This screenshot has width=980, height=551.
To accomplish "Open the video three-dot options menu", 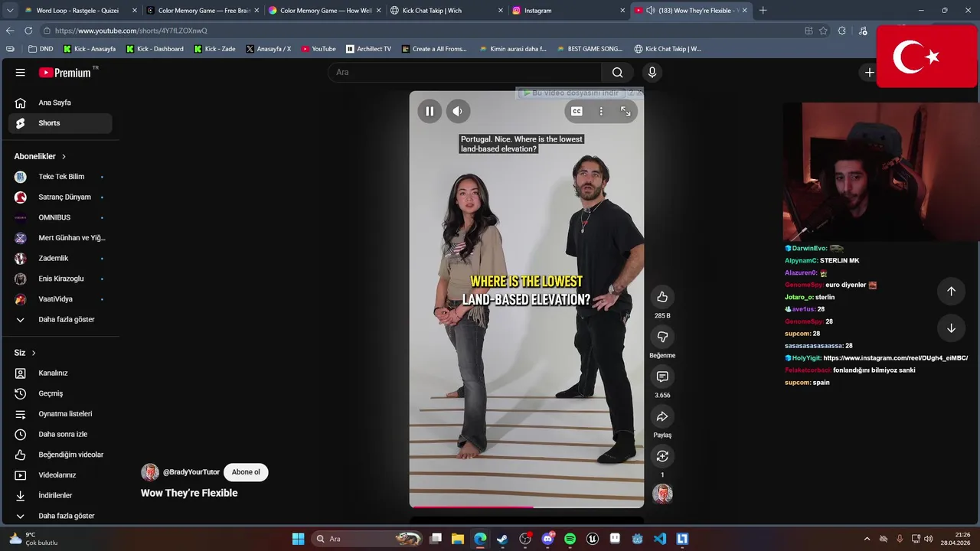I will (601, 111).
